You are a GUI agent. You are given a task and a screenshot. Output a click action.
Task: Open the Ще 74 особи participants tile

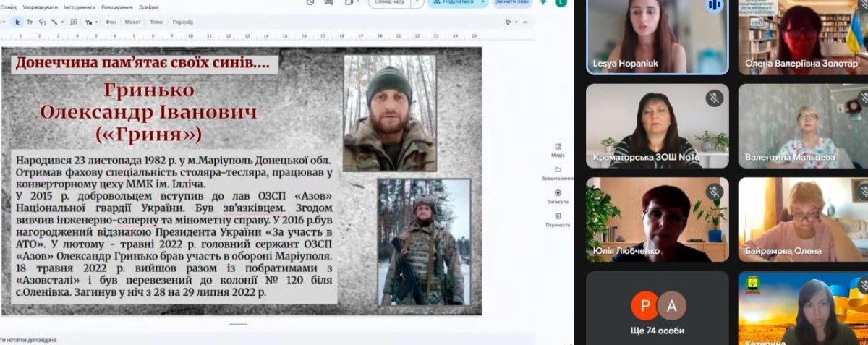[x=657, y=308]
